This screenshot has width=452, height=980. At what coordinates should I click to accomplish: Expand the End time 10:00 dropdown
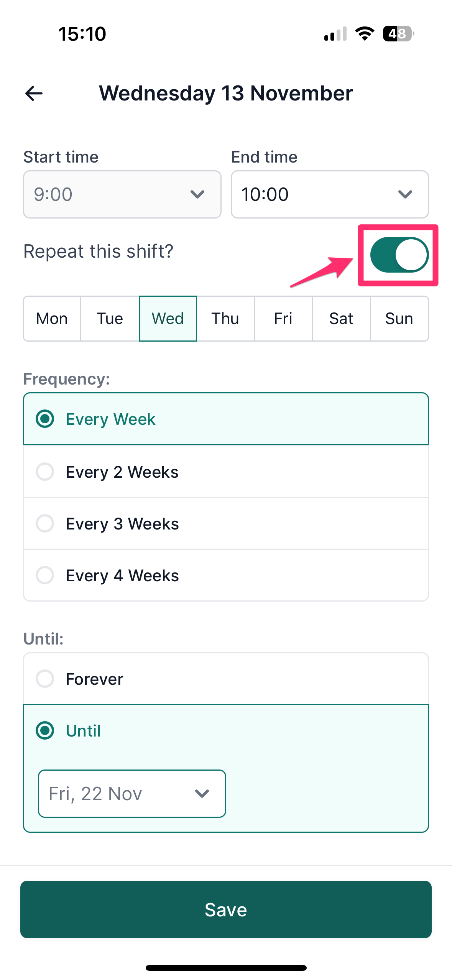[x=330, y=194]
